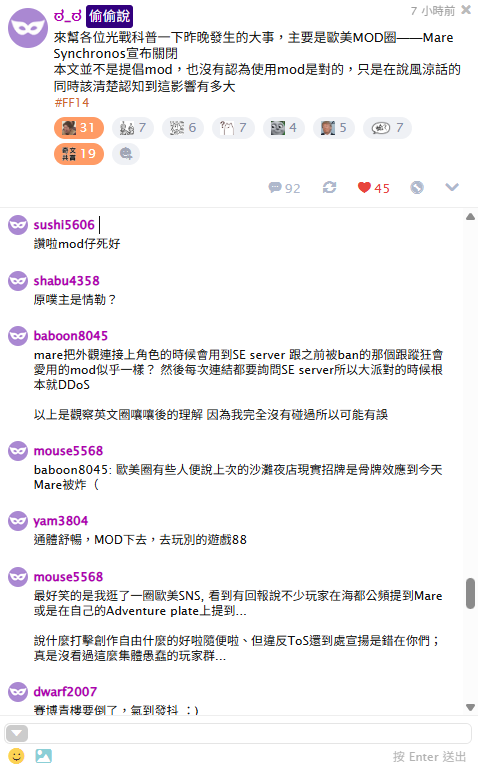Click the anonymous avatar of sushi5606

(x=18, y=225)
